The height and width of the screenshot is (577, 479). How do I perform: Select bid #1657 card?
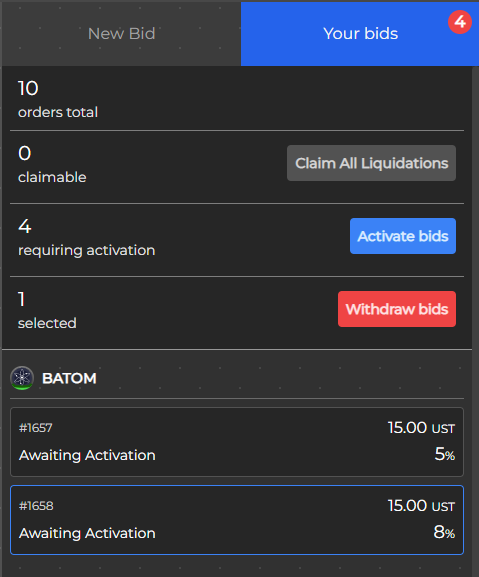(x=237, y=442)
